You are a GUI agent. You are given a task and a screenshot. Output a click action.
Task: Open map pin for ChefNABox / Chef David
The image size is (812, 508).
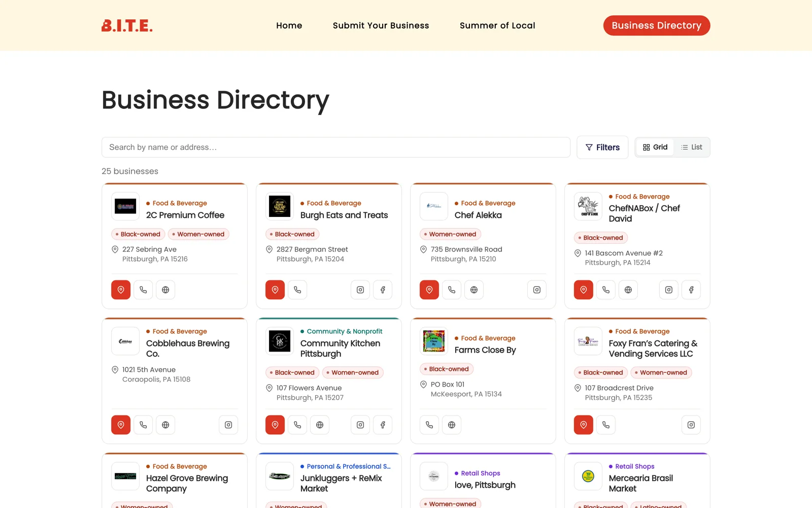pos(584,290)
